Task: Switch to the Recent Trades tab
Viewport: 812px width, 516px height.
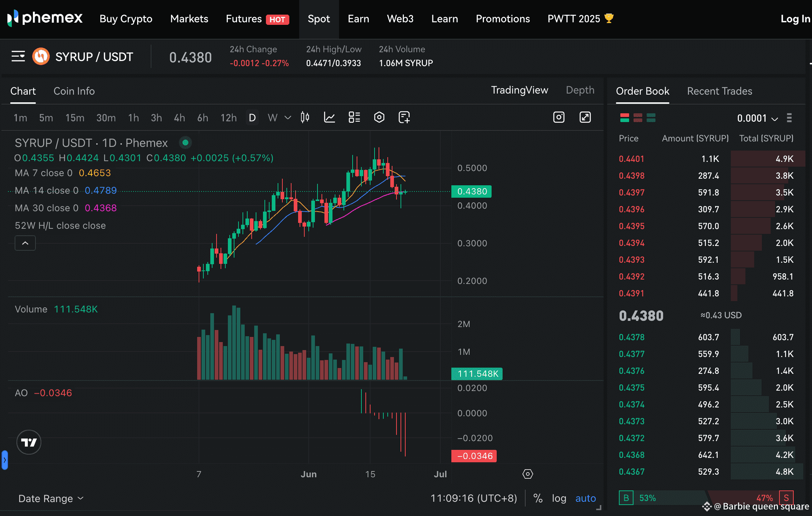Action: coord(719,91)
